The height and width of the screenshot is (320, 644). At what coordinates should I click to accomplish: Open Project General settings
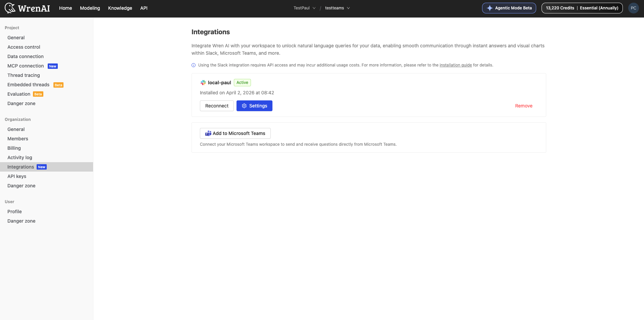tap(46, 38)
